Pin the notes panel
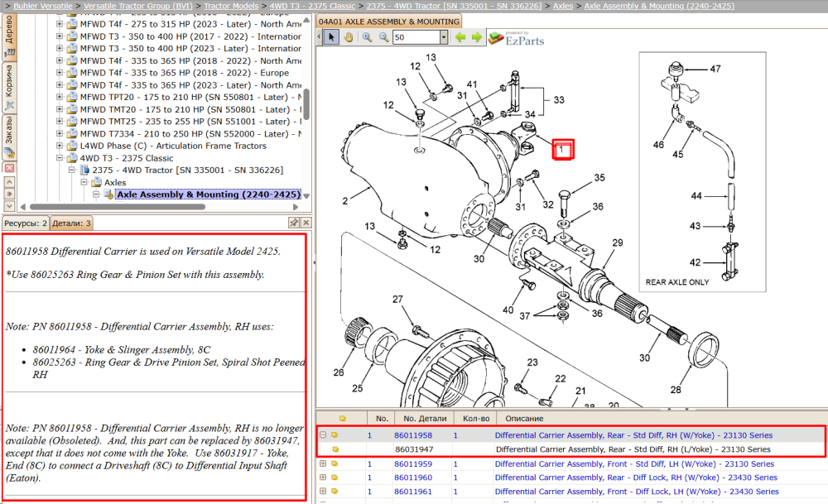828x504 pixels. click(x=294, y=223)
